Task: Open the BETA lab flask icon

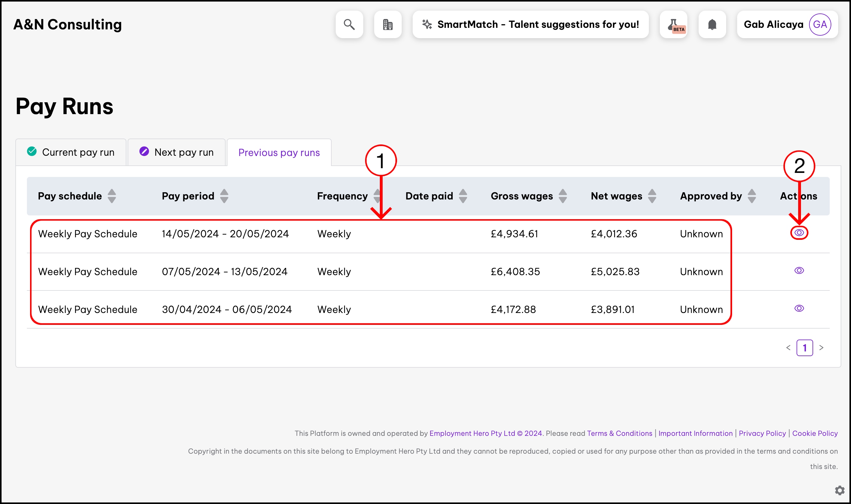Action: [x=673, y=24]
